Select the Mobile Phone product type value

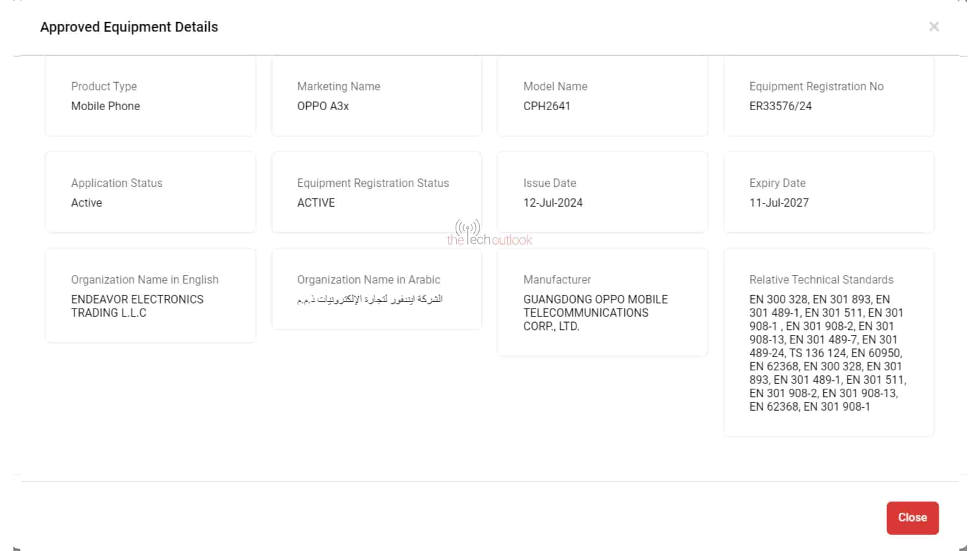[105, 106]
